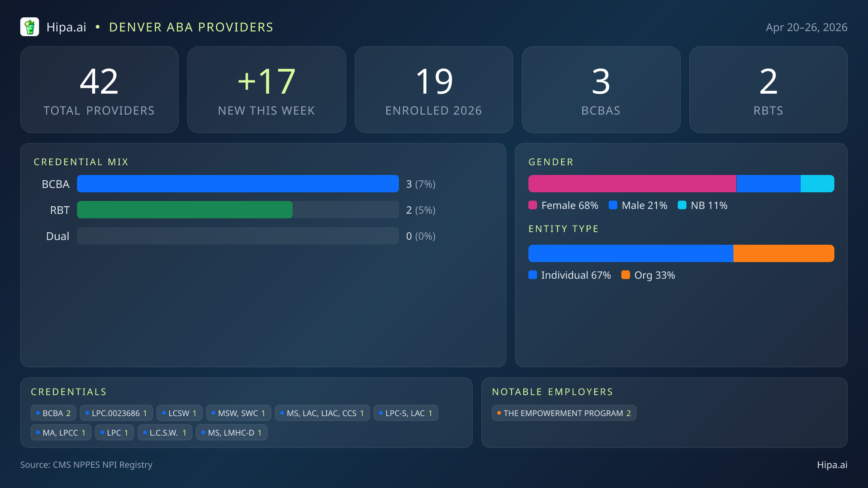Select the Total Providers 42 card

[99, 90]
